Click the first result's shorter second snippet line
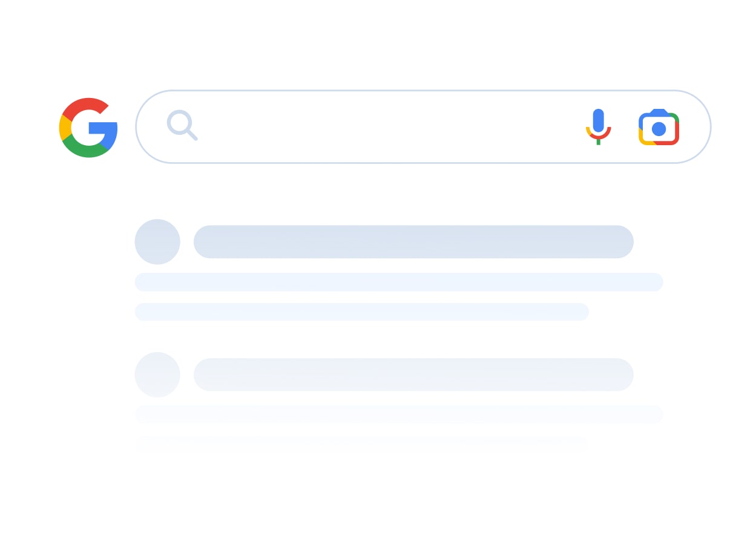 [x=361, y=312]
